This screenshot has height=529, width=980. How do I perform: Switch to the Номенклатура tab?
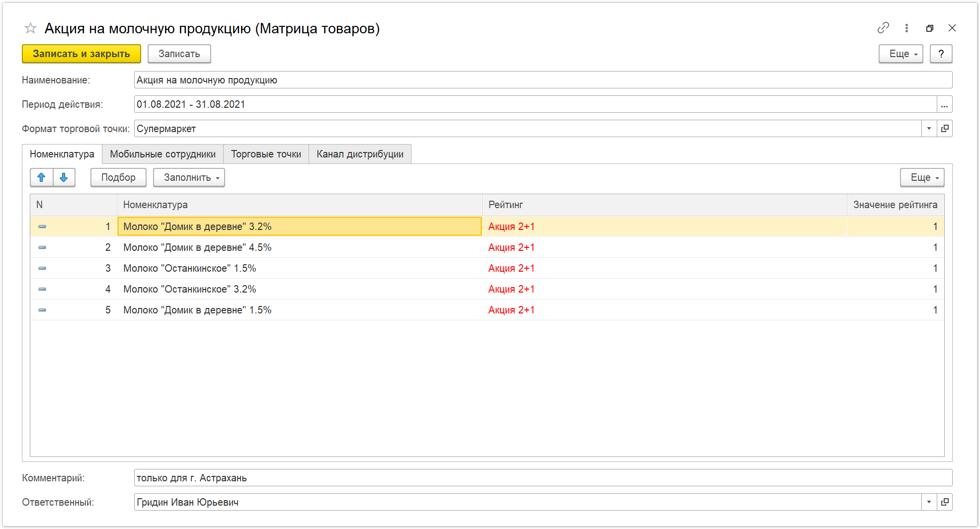(62, 154)
